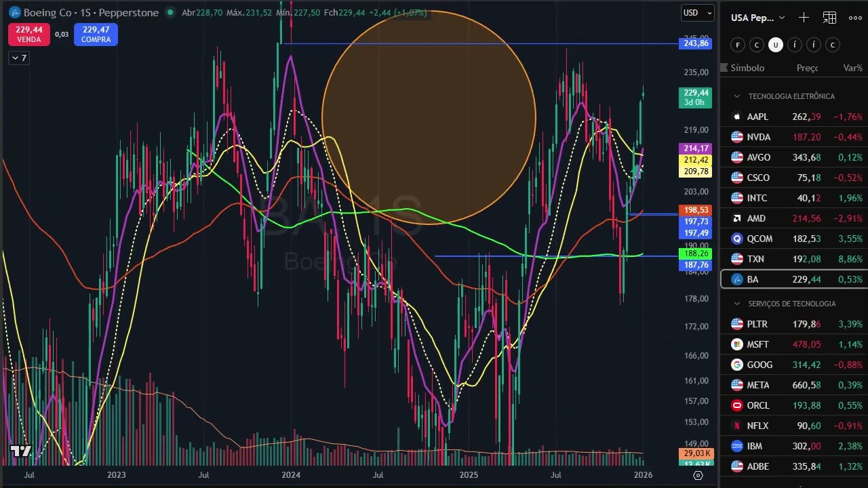868x488 pixels.
Task: Select the AMD row change −2,91%
Action: [x=848, y=218]
